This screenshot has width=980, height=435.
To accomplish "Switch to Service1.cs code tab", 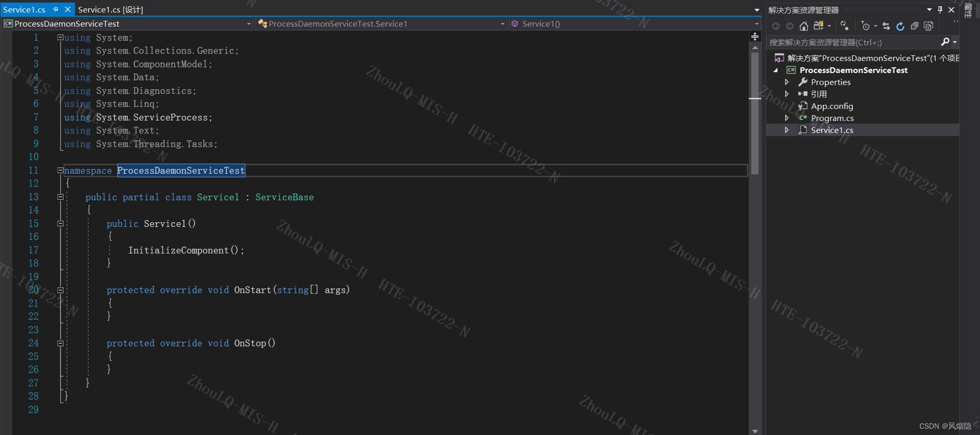I will click(24, 9).
